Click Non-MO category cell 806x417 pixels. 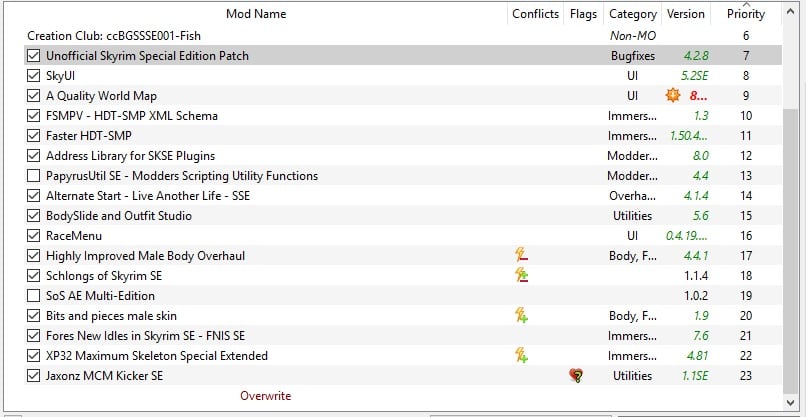tap(633, 35)
